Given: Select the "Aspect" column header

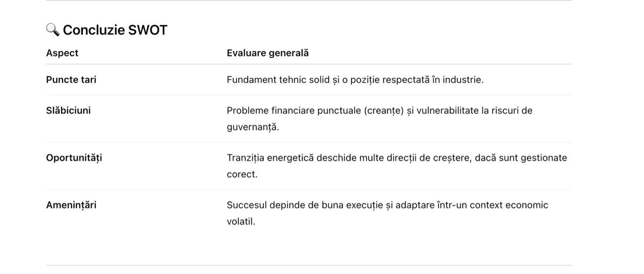Looking at the screenshot, I should (x=62, y=53).
